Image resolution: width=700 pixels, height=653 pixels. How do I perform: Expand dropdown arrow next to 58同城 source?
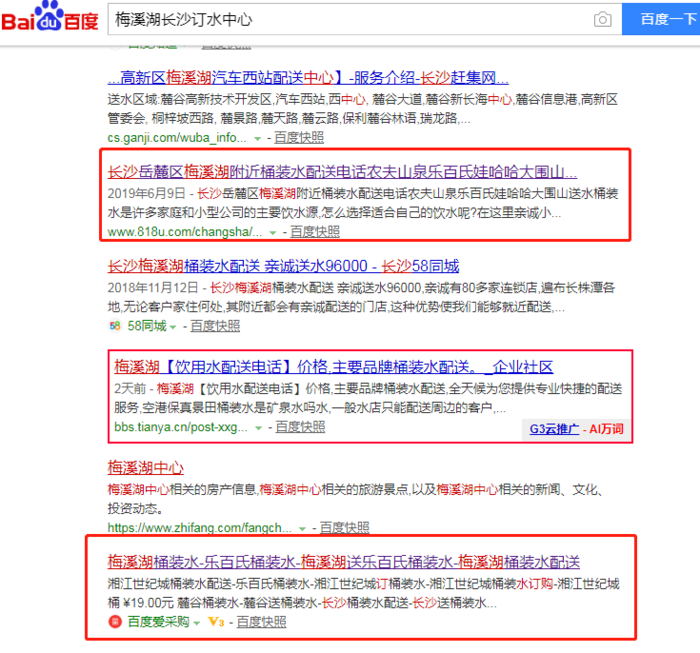pyautogui.click(x=173, y=327)
